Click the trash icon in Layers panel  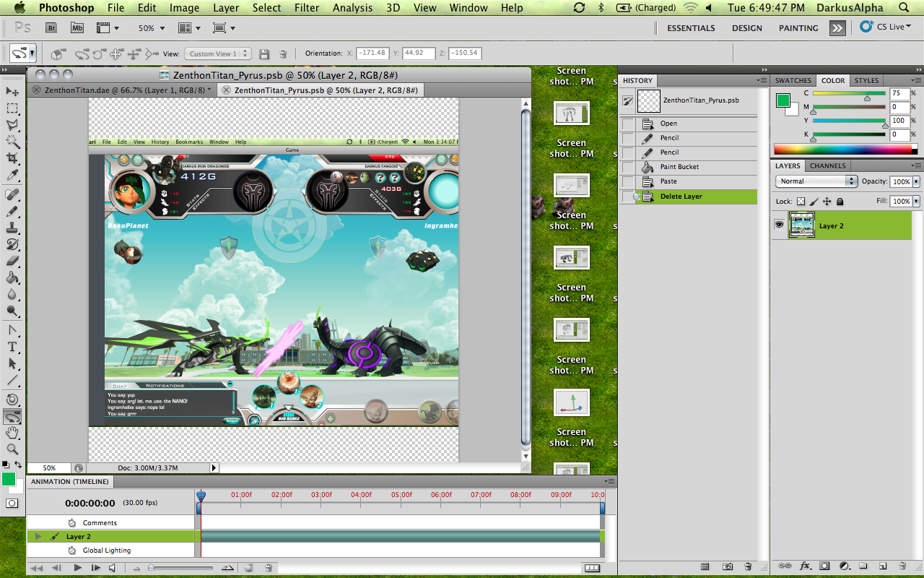click(x=902, y=566)
